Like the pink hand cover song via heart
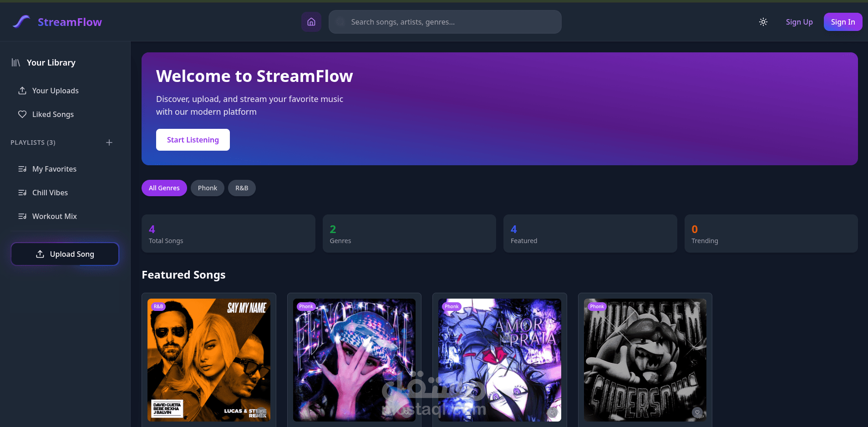This screenshot has width=868, height=427. point(406,412)
